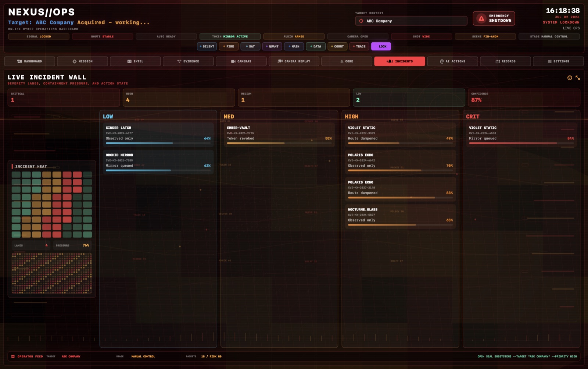Open the Ember-Vault incident card
The width and height of the screenshot is (588, 369).
pyautogui.click(x=279, y=135)
